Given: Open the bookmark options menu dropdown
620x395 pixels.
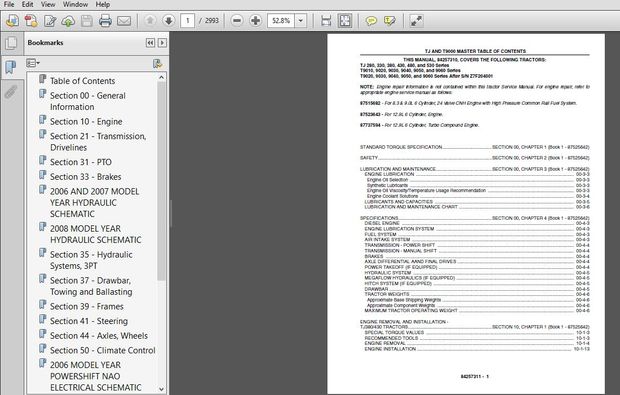Looking at the screenshot, I should (x=33, y=63).
